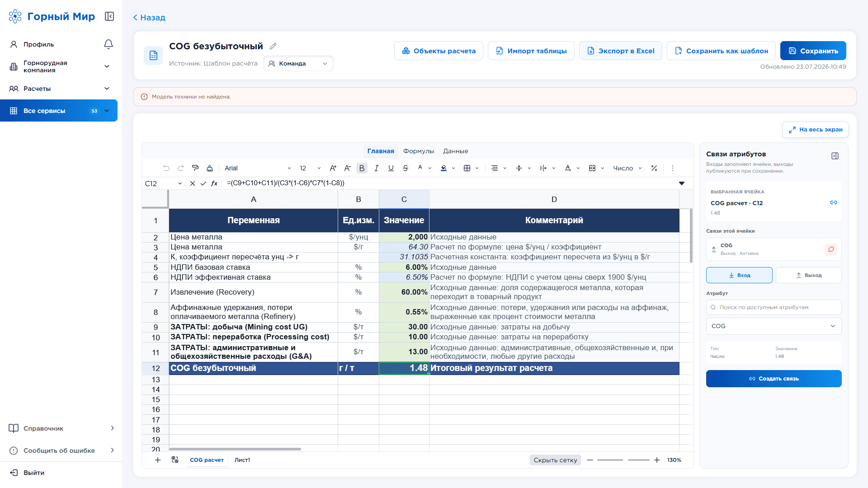Open the Команда dropdown
868x488 pixels.
(x=298, y=64)
